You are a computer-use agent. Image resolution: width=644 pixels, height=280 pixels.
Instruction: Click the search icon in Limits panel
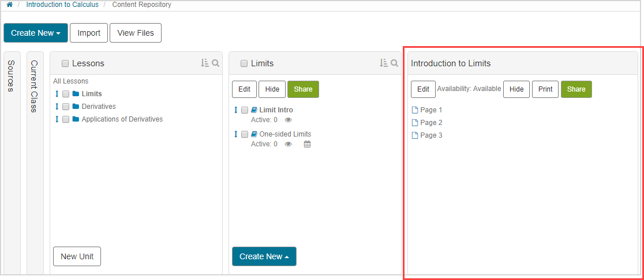394,63
